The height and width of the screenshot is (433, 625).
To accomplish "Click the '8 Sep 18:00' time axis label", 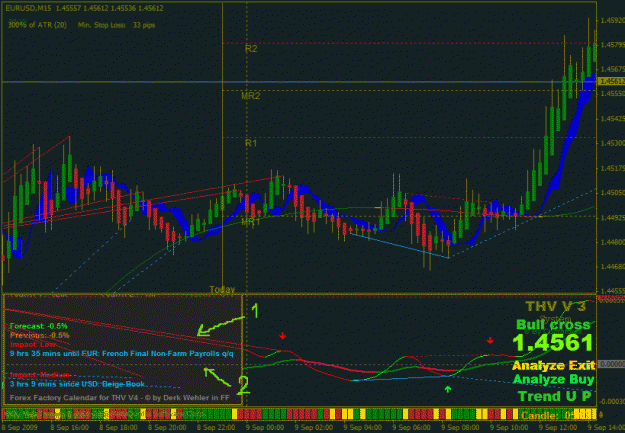I will tap(119, 427).
